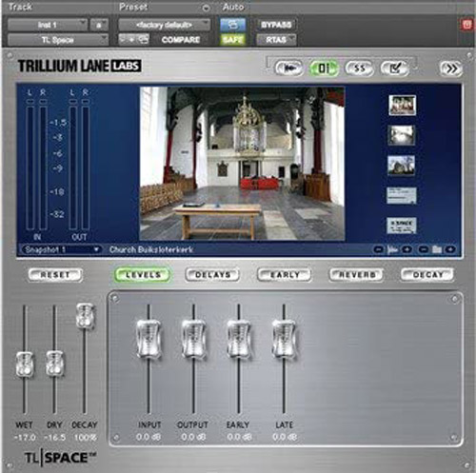Click the edit preferences checkmark icon
The image size is (476, 473).
[x=395, y=69]
